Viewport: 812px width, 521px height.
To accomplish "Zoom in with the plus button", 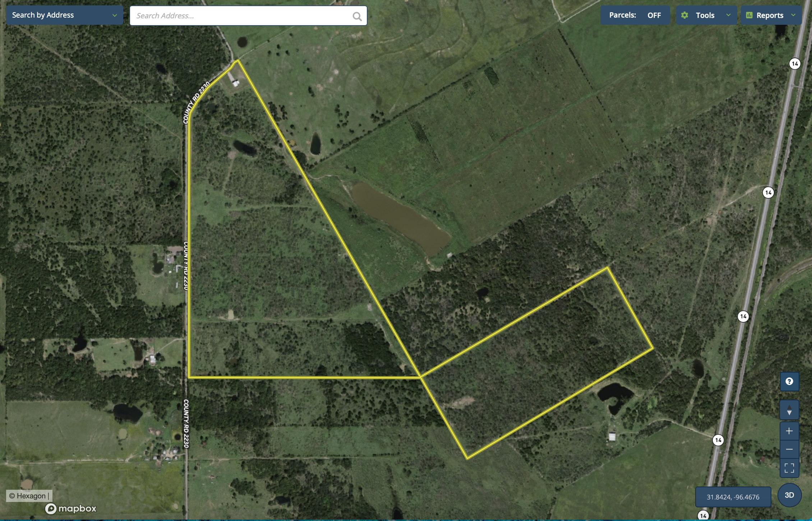I will pyautogui.click(x=789, y=431).
